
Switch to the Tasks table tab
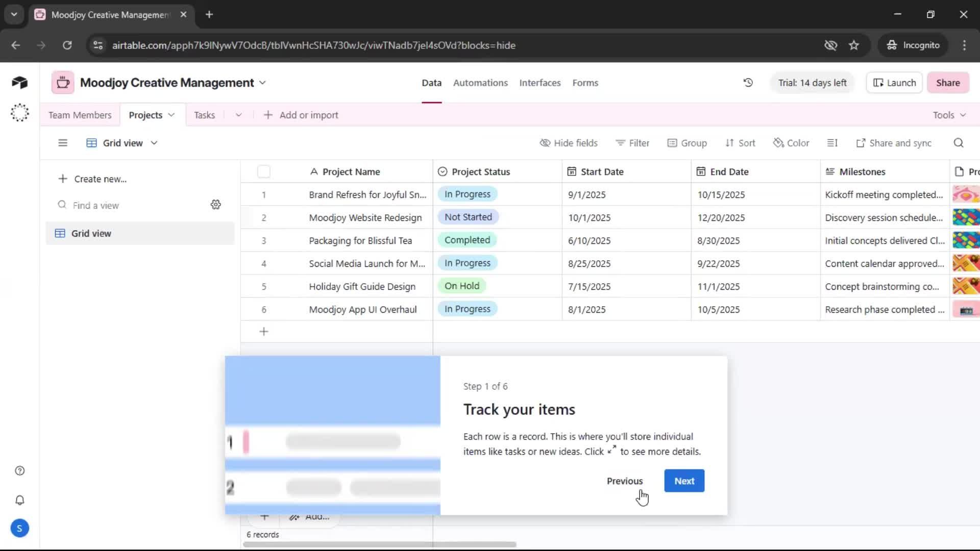click(x=204, y=115)
